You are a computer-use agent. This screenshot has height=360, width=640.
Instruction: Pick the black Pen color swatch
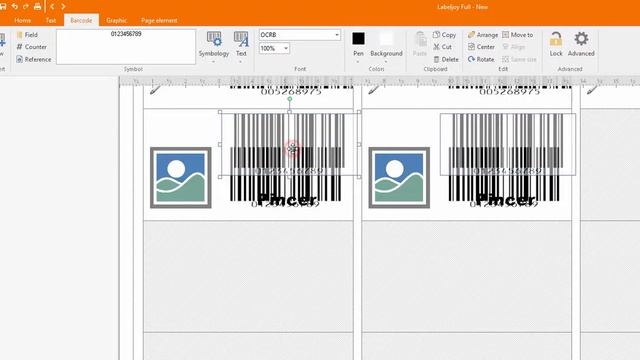click(358, 39)
